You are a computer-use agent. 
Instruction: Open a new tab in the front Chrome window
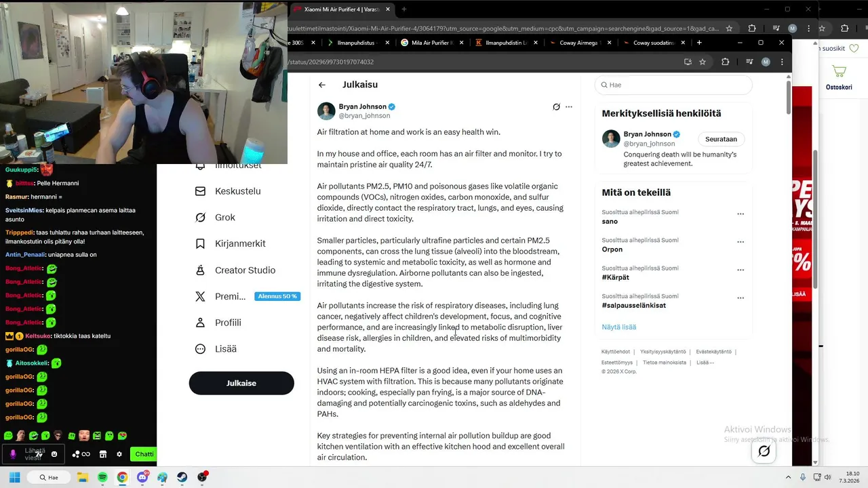[x=699, y=43]
